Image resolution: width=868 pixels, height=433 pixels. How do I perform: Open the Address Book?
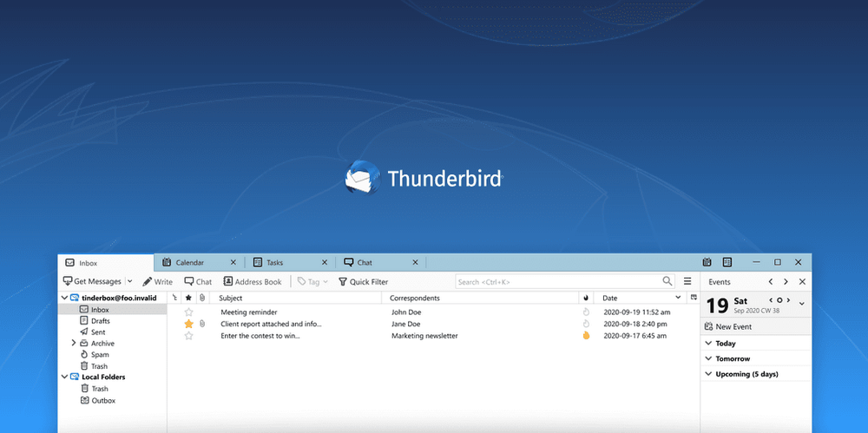point(253,281)
